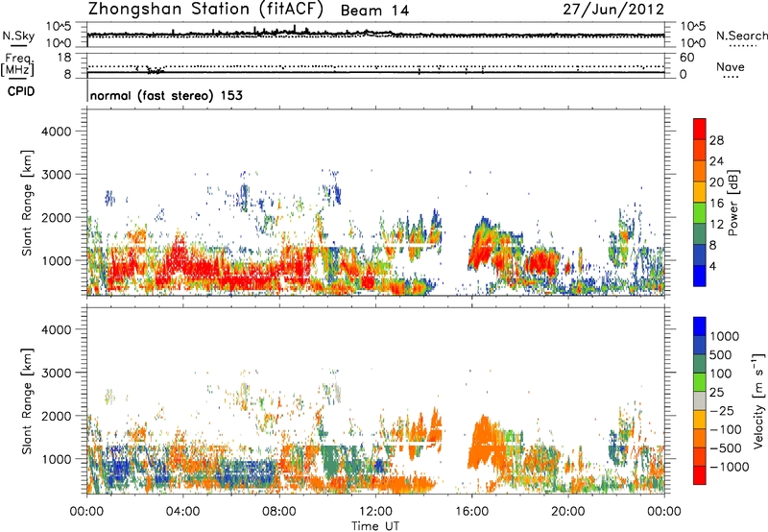Click the 4 label on Power colorbar
The height and width of the screenshot is (532, 768).
[x=713, y=267]
